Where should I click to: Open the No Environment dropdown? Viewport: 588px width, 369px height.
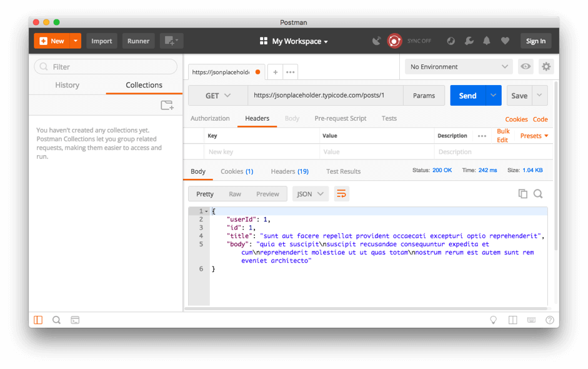click(x=459, y=67)
